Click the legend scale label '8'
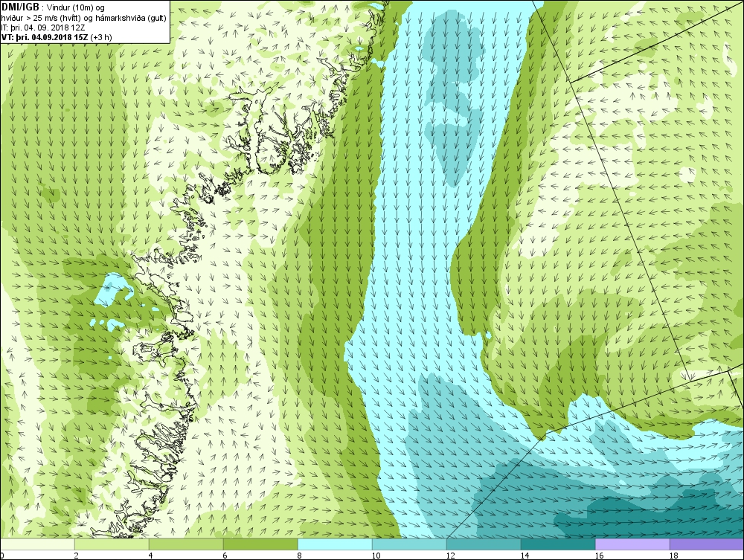Image resolution: width=744 pixels, height=560 pixels. [299, 556]
